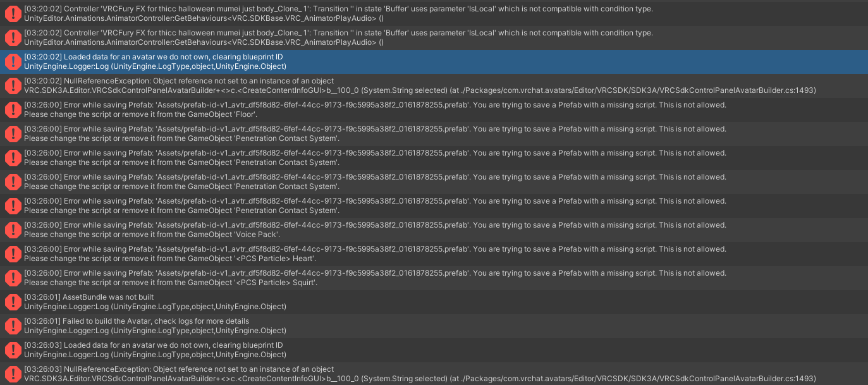Select the '<PCS Particle> Heart' error message
The height and width of the screenshot is (385, 868).
point(375,254)
